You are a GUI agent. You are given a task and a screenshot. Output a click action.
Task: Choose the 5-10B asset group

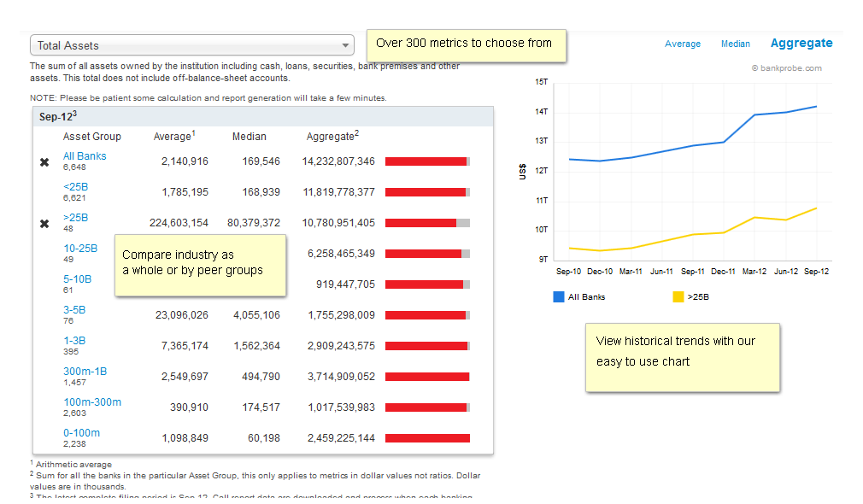tap(77, 279)
